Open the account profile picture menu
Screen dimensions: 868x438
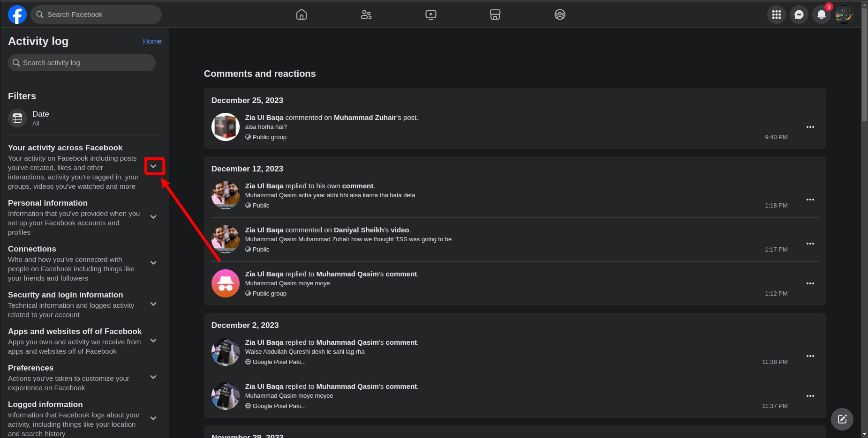[844, 15]
